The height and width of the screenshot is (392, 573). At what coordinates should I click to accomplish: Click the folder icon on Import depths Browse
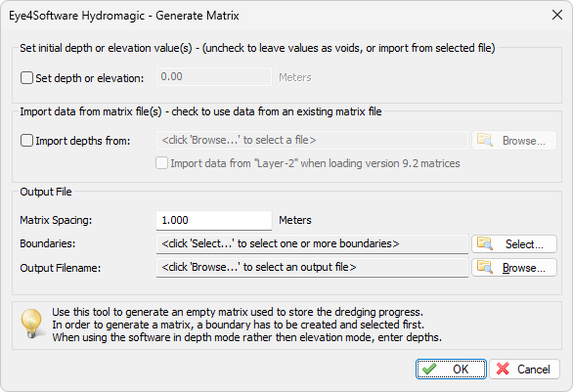point(485,141)
